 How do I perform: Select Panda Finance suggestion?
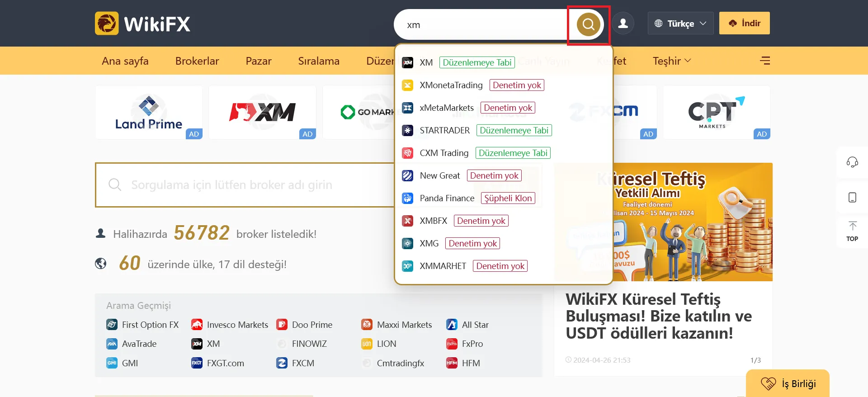(x=504, y=198)
